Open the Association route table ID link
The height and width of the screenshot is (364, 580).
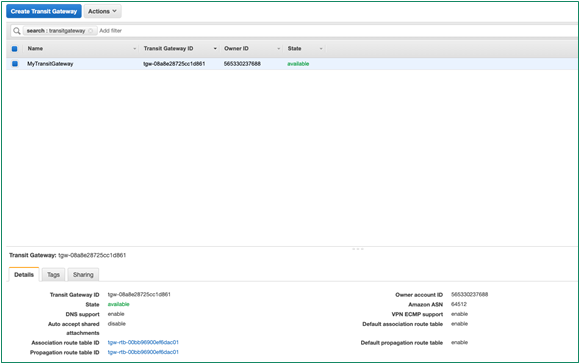point(143,342)
